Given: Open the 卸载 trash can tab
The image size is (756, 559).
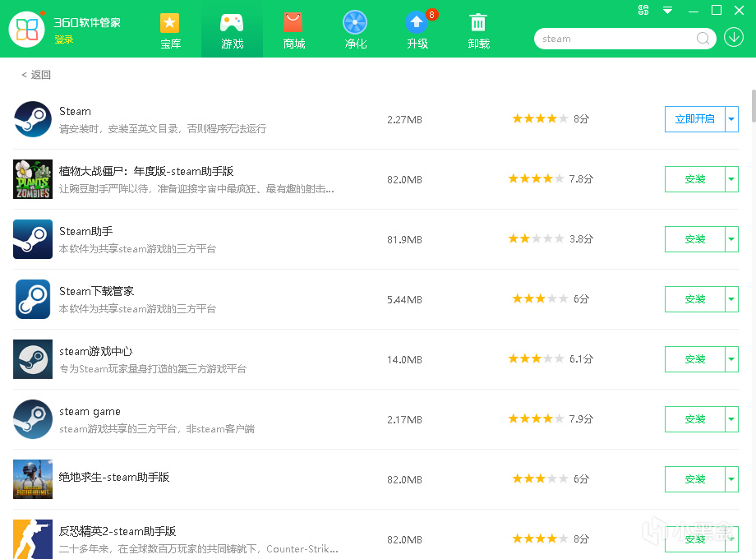Looking at the screenshot, I should pos(479,31).
